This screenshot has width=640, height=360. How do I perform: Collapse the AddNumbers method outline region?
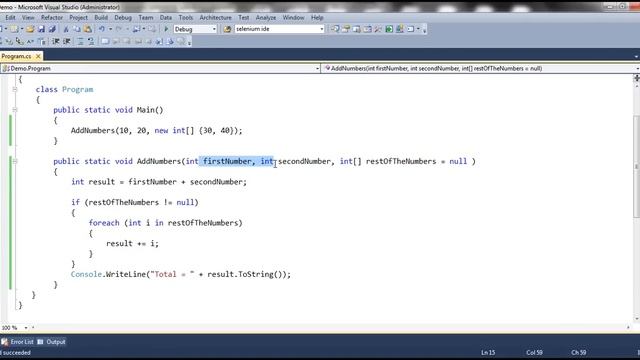(15, 161)
